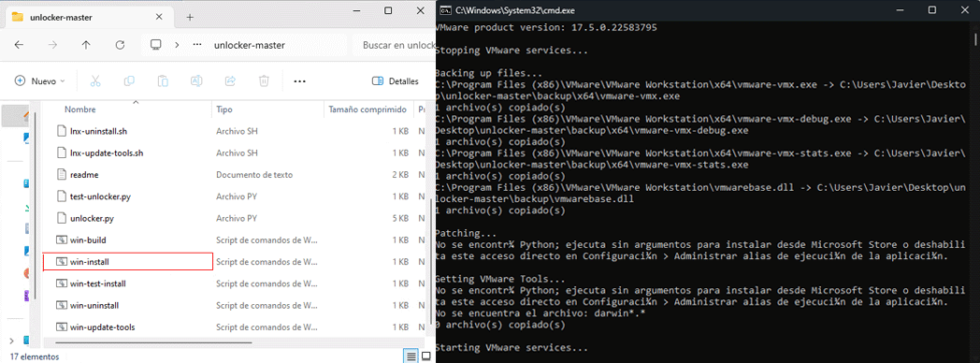
Task: Click the Copy icon in toolbar
Action: tap(129, 80)
